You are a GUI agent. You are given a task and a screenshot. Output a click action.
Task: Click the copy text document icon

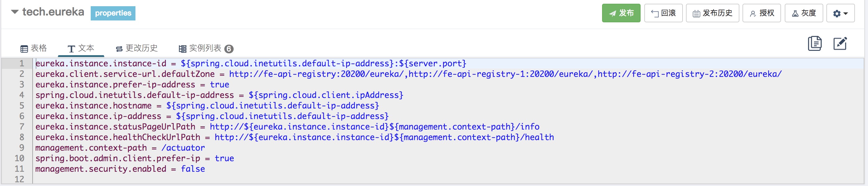click(x=815, y=43)
